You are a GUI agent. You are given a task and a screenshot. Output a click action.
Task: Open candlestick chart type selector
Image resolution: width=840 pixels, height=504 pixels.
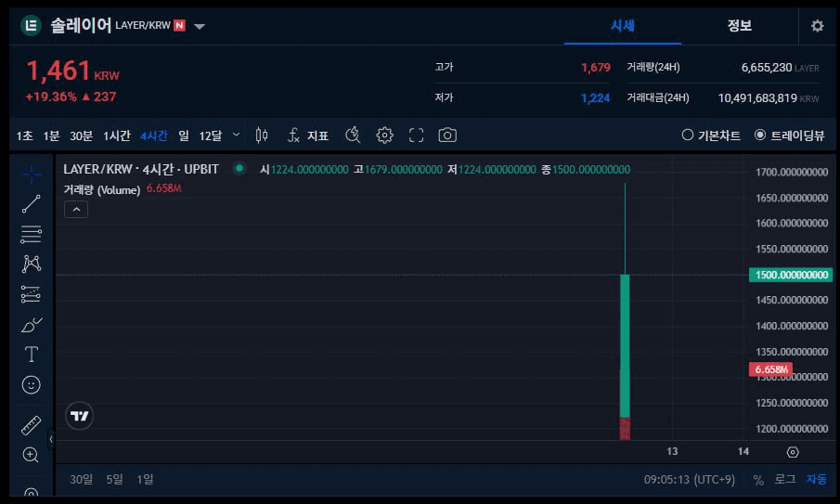coord(262,136)
